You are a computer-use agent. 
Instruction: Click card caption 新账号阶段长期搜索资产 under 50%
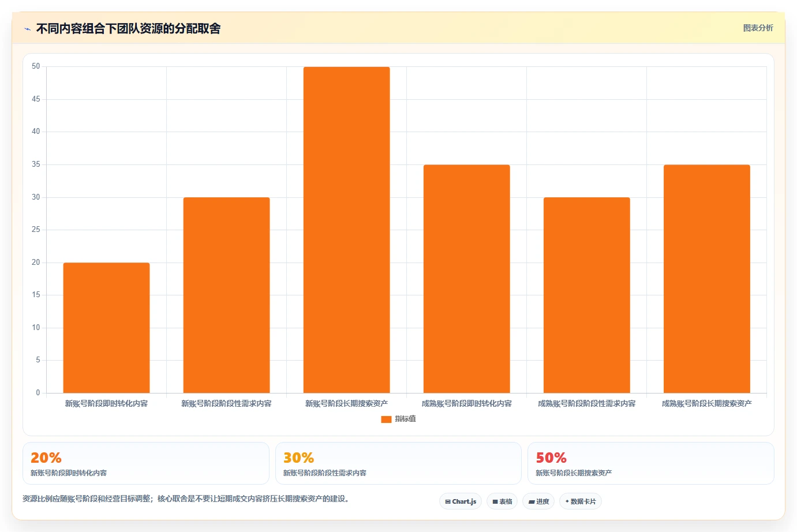(x=574, y=473)
